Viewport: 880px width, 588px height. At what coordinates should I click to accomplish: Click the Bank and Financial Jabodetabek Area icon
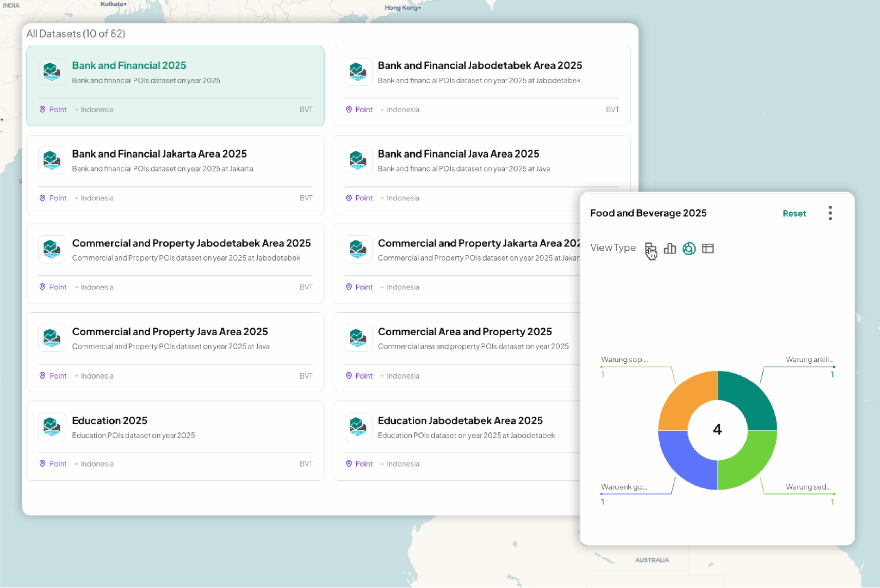pyautogui.click(x=358, y=72)
